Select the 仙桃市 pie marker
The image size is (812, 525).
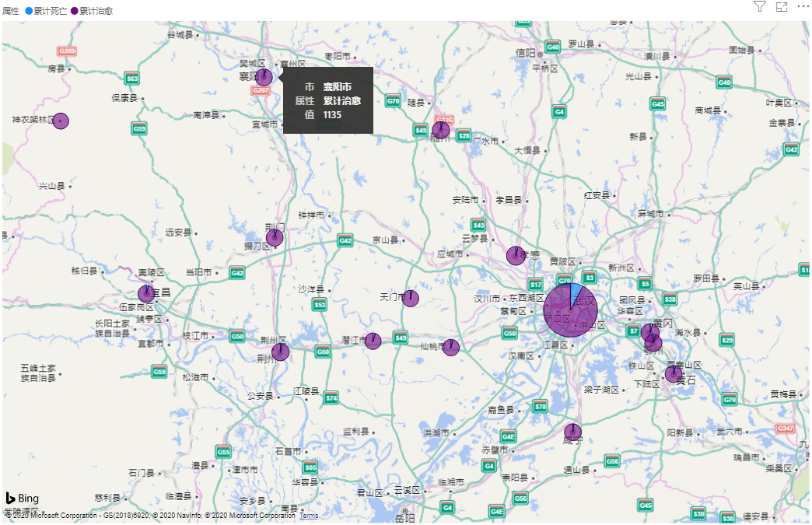pos(451,348)
